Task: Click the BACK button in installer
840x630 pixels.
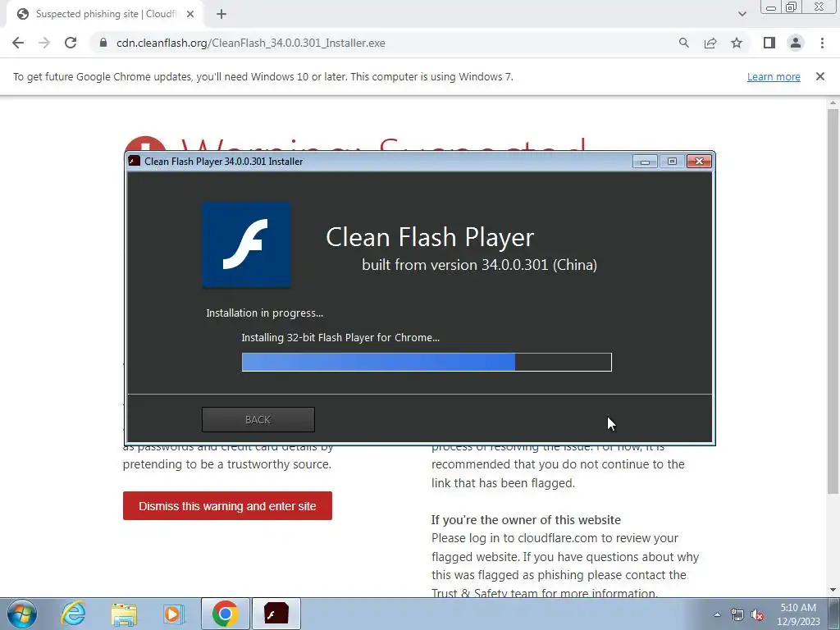Action: point(258,419)
